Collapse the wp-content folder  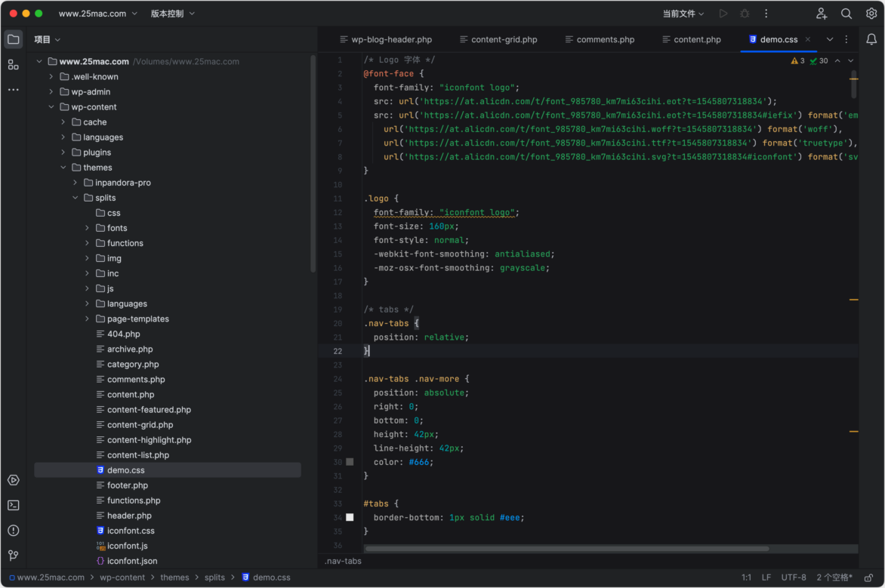[x=51, y=106]
